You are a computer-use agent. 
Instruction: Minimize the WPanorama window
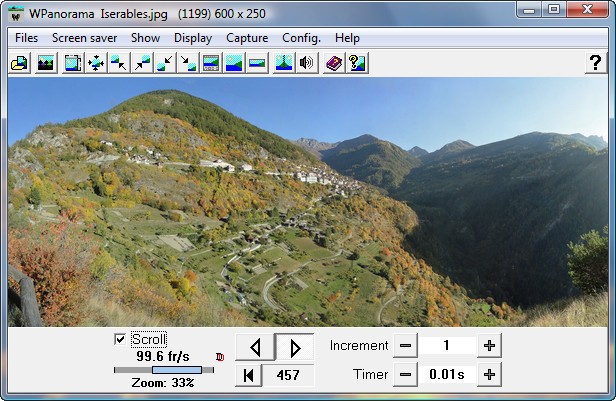(x=529, y=9)
